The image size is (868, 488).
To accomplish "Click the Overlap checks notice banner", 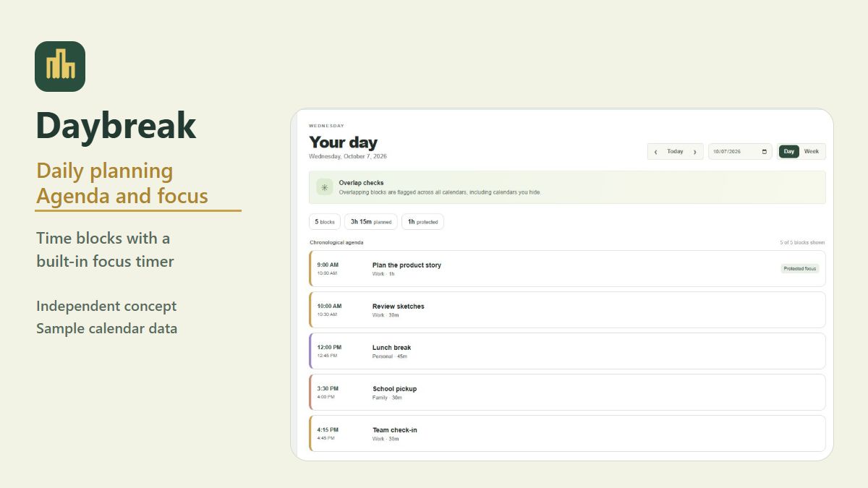I will 567,187.
